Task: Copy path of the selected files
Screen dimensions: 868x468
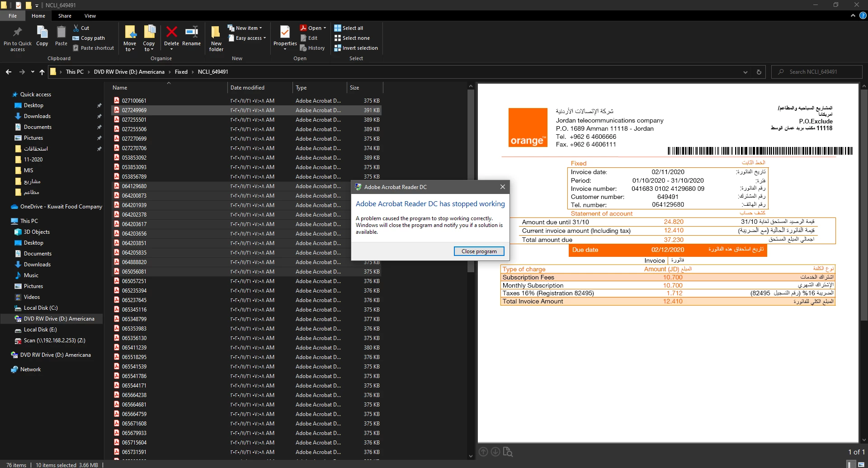Action: tap(89, 38)
